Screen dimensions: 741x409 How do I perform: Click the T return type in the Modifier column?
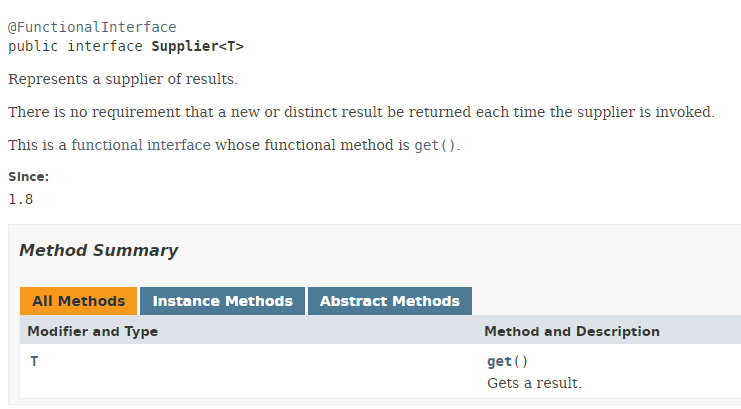[x=34, y=361]
